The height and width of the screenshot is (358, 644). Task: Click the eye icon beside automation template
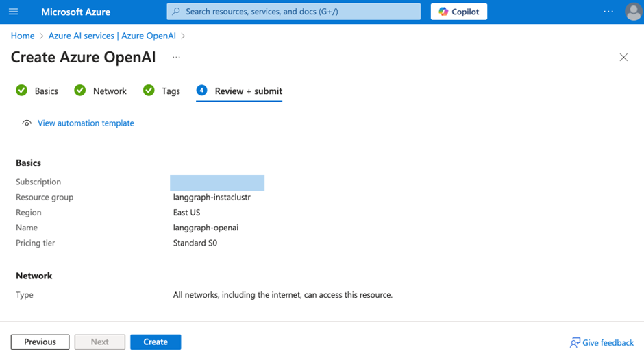pyautogui.click(x=27, y=123)
